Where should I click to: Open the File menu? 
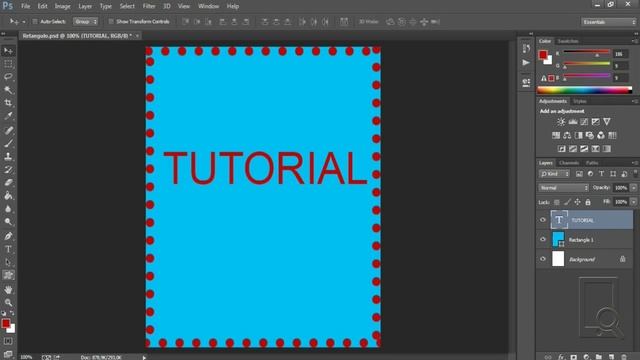tap(26, 6)
